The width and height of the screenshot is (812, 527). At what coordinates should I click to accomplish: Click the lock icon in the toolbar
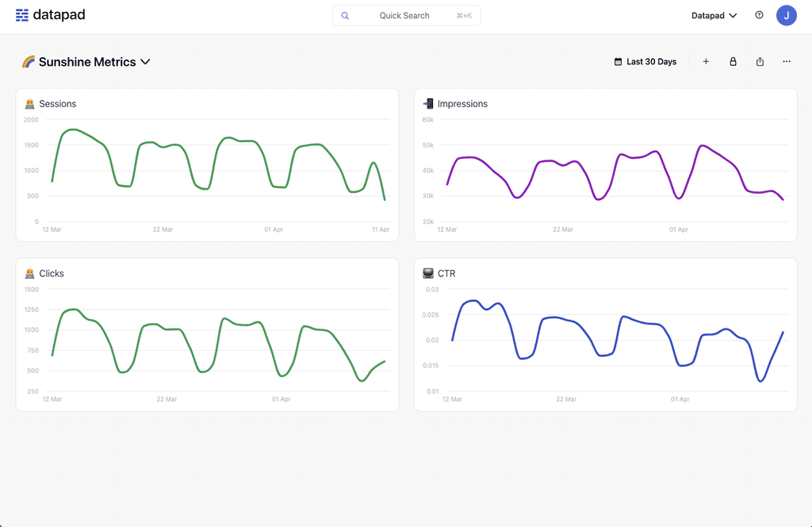click(x=733, y=61)
